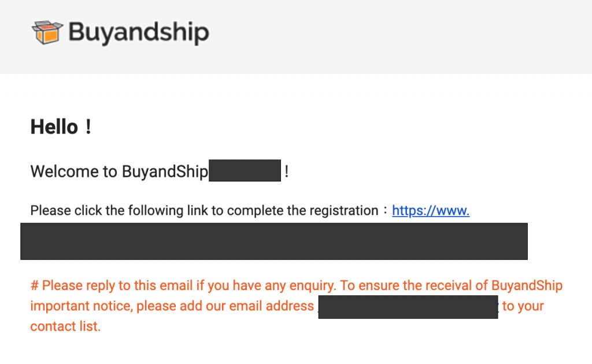Click the blacked-out box after "Welcome to BuyandShip"
This screenshot has width=592, height=364.
tap(245, 171)
